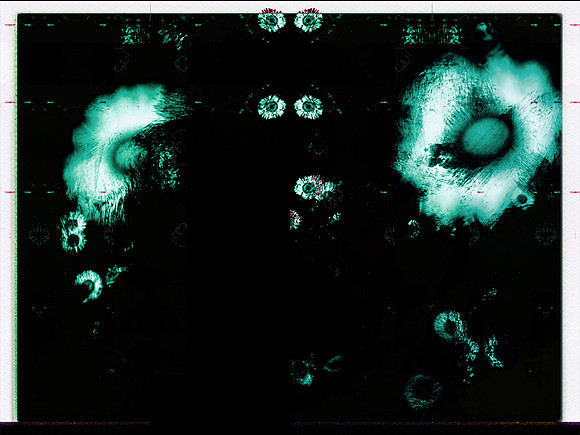The height and width of the screenshot is (435, 580).
Task: Select the crescent-shaped flower on left side
Action: click(90, 285)
